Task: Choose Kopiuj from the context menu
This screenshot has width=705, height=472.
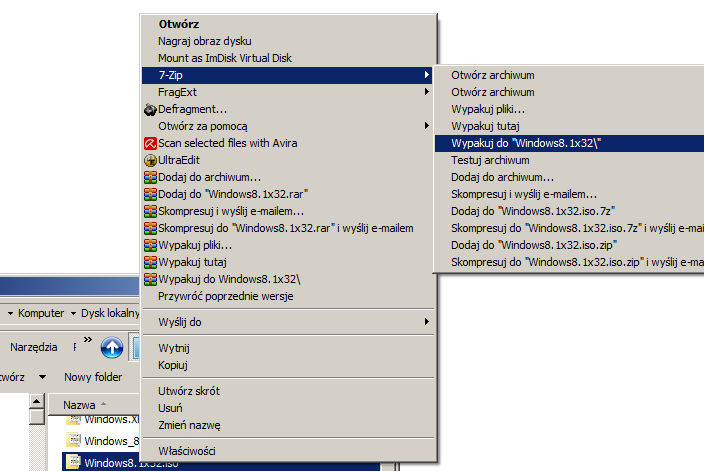Action: coord(288,365)
